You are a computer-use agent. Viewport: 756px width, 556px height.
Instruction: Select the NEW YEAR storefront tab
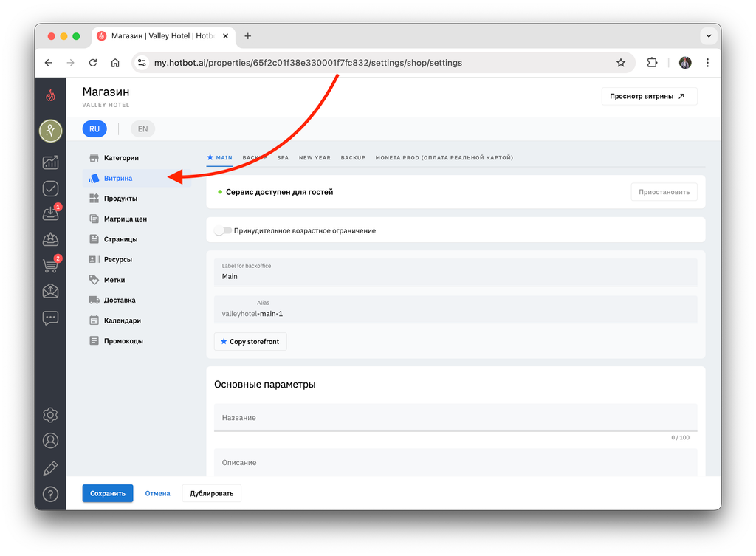(315, 158)
